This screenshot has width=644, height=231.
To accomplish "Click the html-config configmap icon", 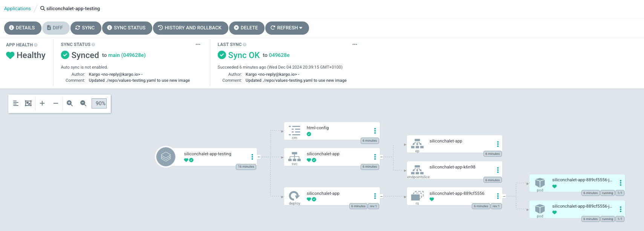I will (294, 130).
